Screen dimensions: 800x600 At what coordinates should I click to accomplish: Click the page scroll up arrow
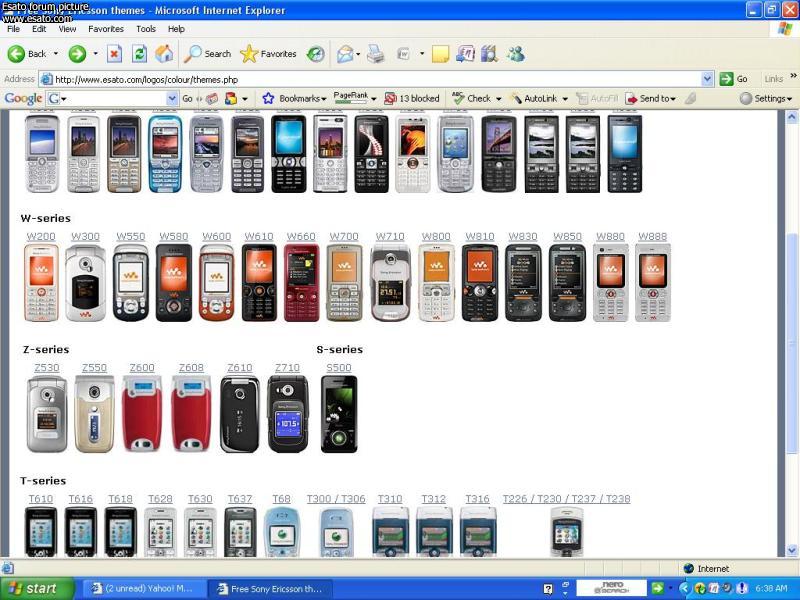[x=792, y=117]
